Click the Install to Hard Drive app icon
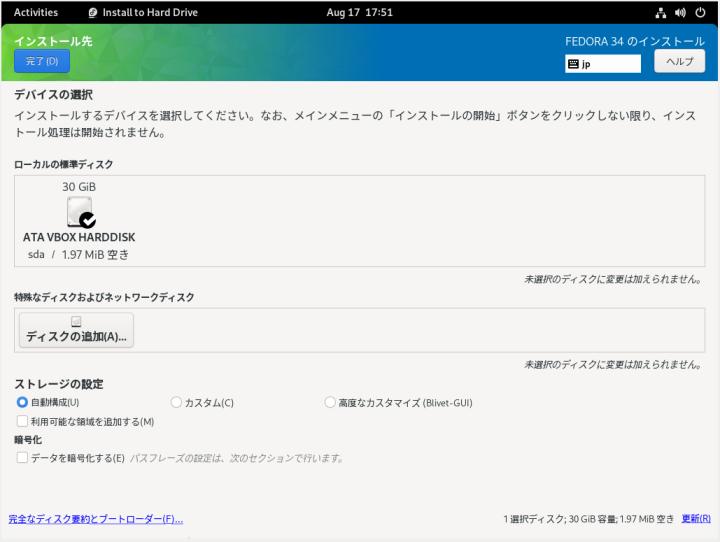 [92, 12]
